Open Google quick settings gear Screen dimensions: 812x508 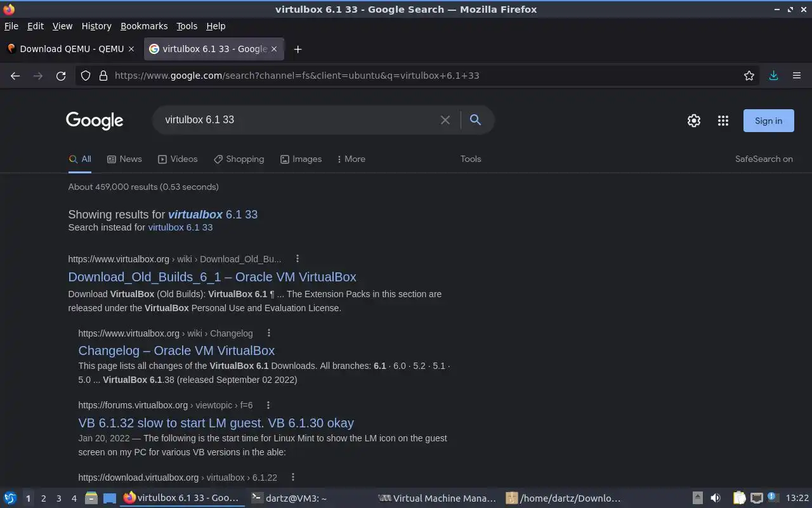[694, 121]
